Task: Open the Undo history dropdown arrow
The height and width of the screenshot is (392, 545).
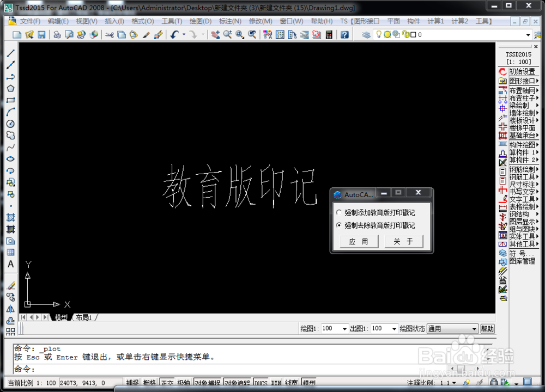Action: pos(184,35)
